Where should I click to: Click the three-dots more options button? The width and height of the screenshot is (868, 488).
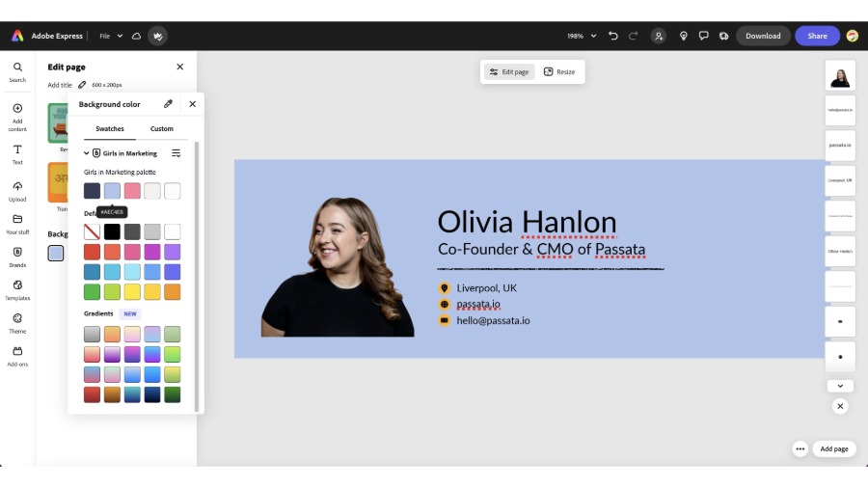point(800,448)
